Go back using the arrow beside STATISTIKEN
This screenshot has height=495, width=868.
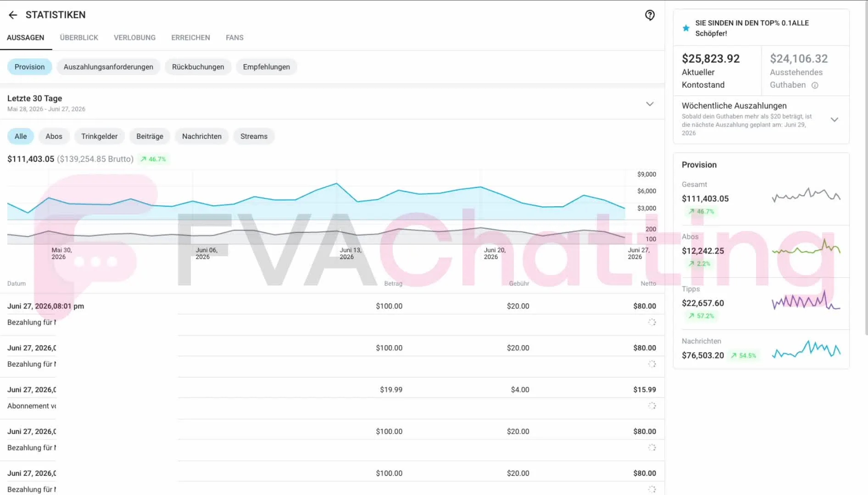click(13, 15)
